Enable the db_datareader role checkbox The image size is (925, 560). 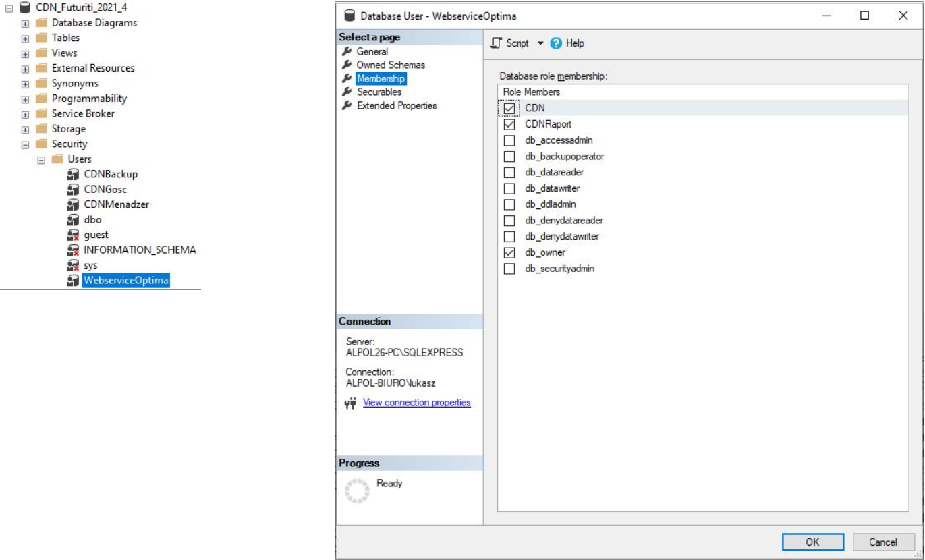click(x=509, y=172)
